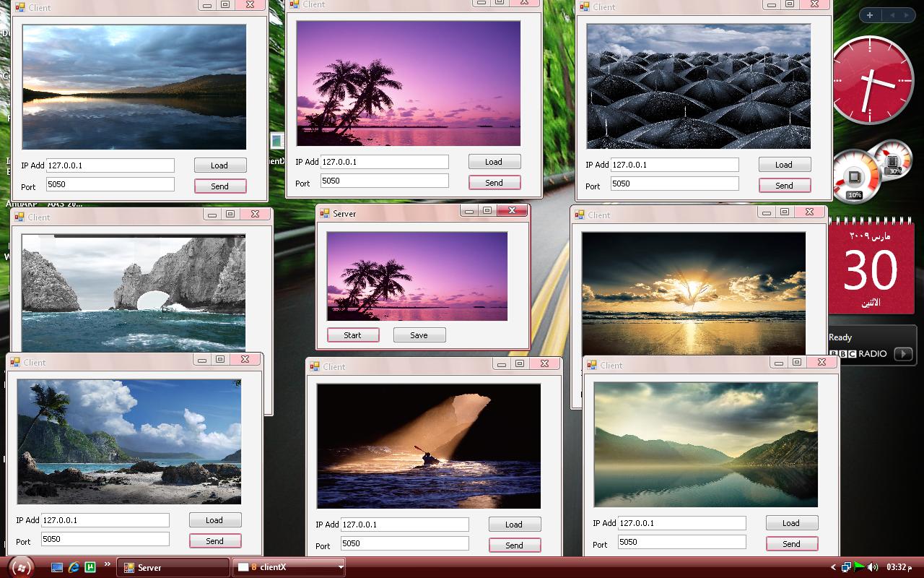Click Load in the umbrellas image Client
Viewport: 924px width, 578px height.
785,165
